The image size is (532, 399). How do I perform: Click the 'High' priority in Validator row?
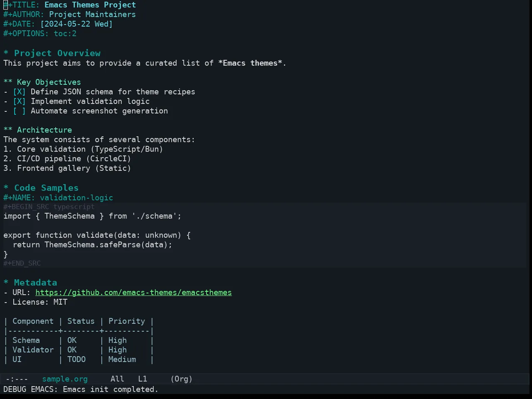(x=118, y=350)
